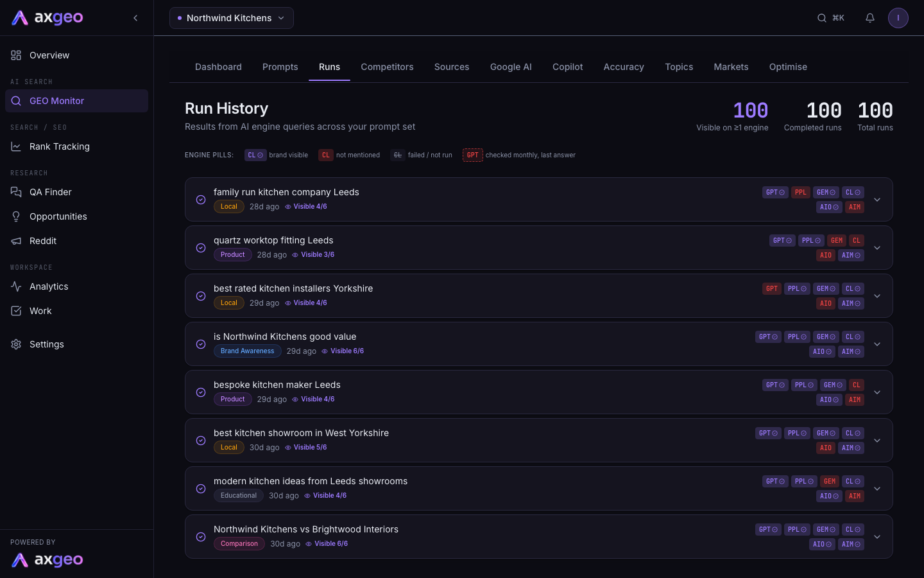Click the Brand Awareness tag

coord(247,351)
